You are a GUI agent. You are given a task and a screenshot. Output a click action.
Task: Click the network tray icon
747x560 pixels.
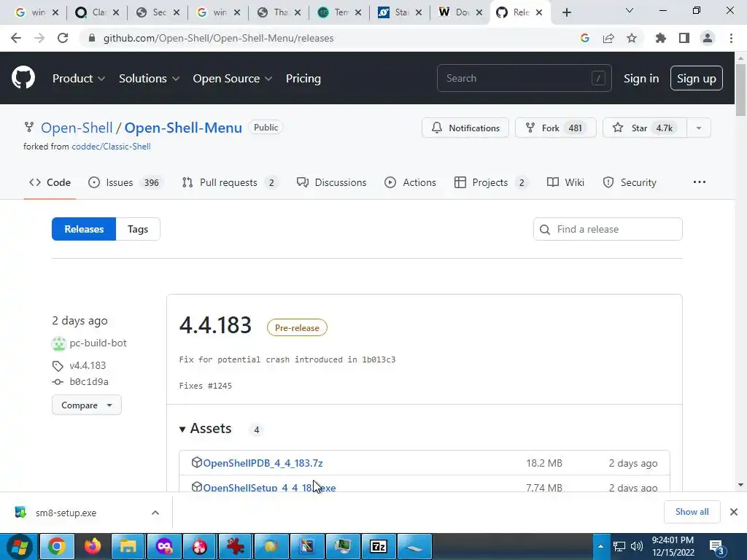click(619, 546)
